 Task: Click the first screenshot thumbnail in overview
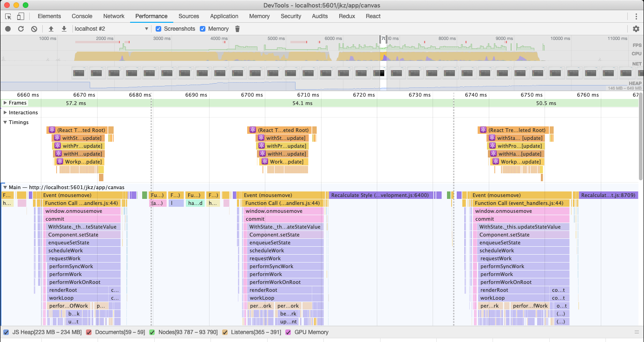pos(79,73)
